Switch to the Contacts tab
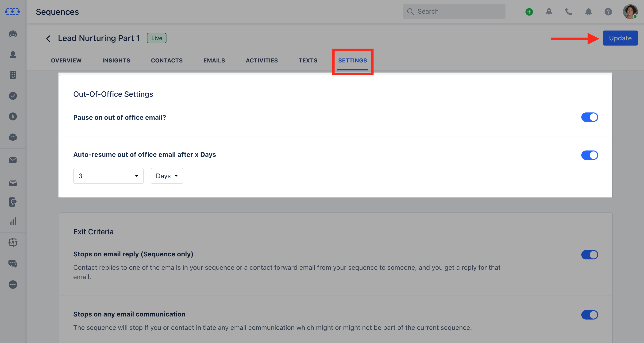 pos(167,61)
